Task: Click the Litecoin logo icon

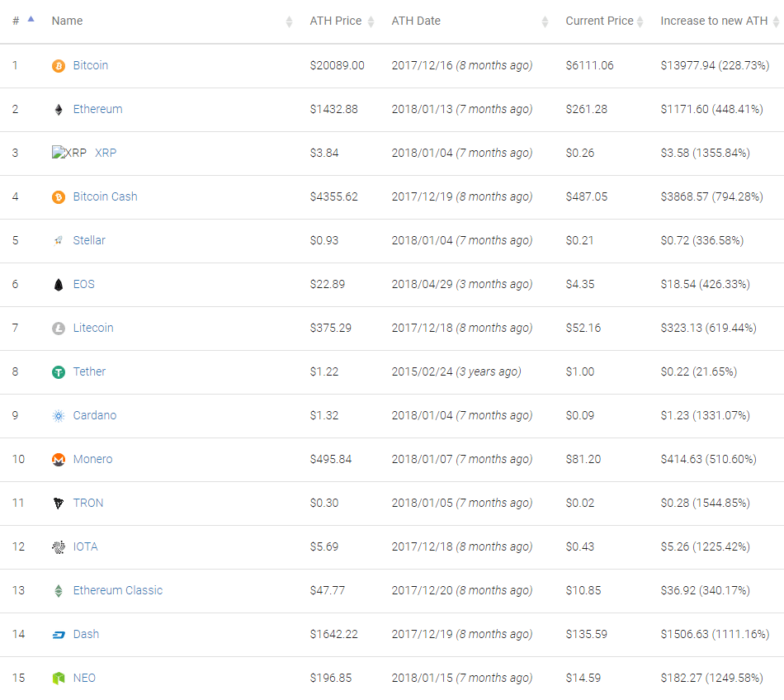Action: (x=59, y=329)
